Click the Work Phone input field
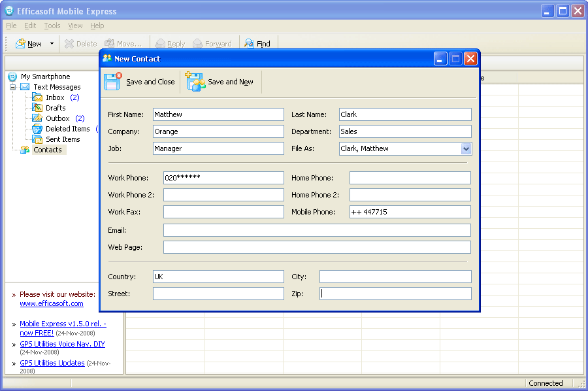Viewport: 588px width, 391px height. 223,178
